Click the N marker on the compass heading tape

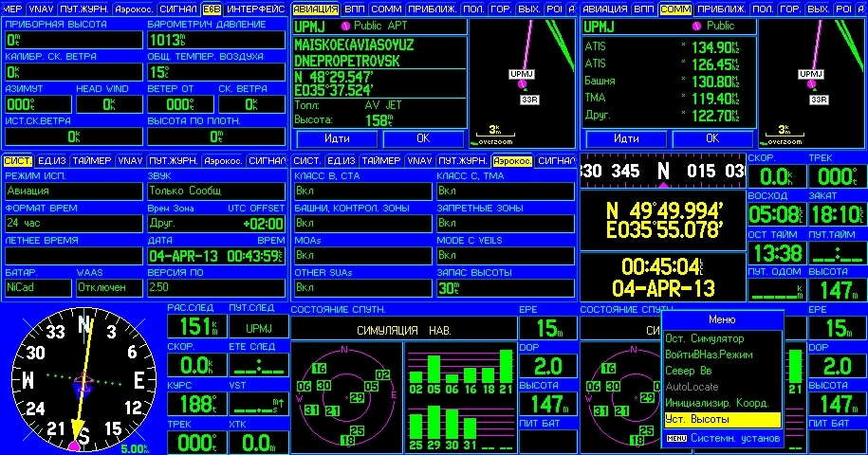click(663, 171)
